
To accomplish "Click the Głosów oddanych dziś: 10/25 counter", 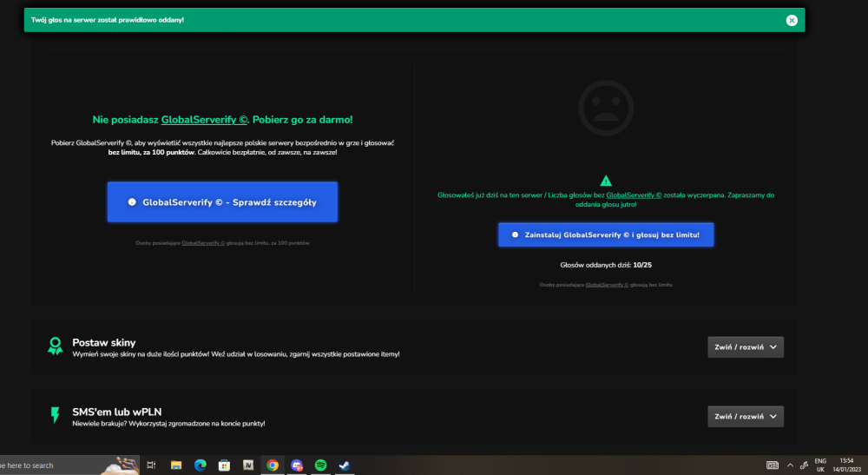I will tap(606, 265).
